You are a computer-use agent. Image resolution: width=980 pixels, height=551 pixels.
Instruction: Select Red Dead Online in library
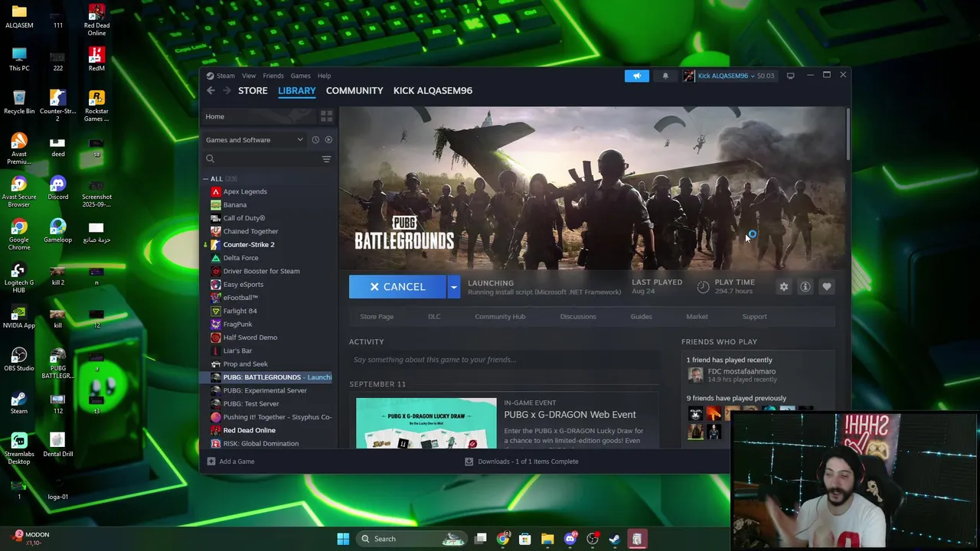[x=249, y=430]
